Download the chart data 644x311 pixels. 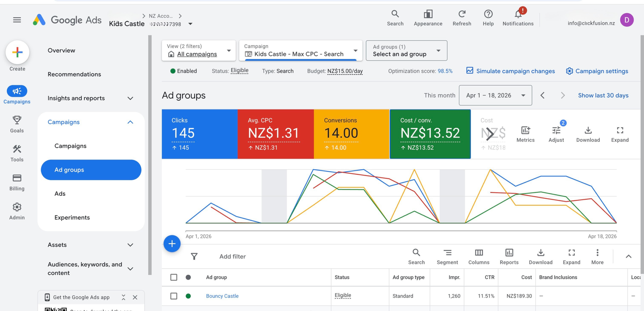point(588,134)
